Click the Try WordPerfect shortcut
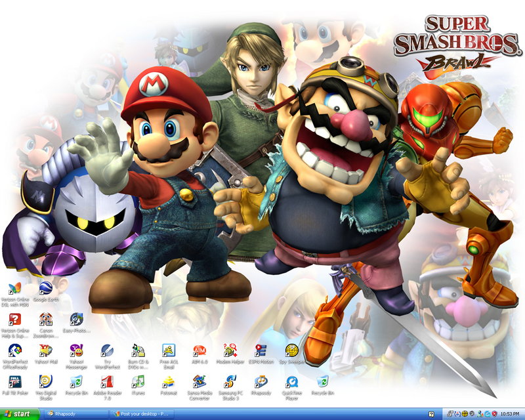This screenshot has height=420, width=525. tap(108, 357)
